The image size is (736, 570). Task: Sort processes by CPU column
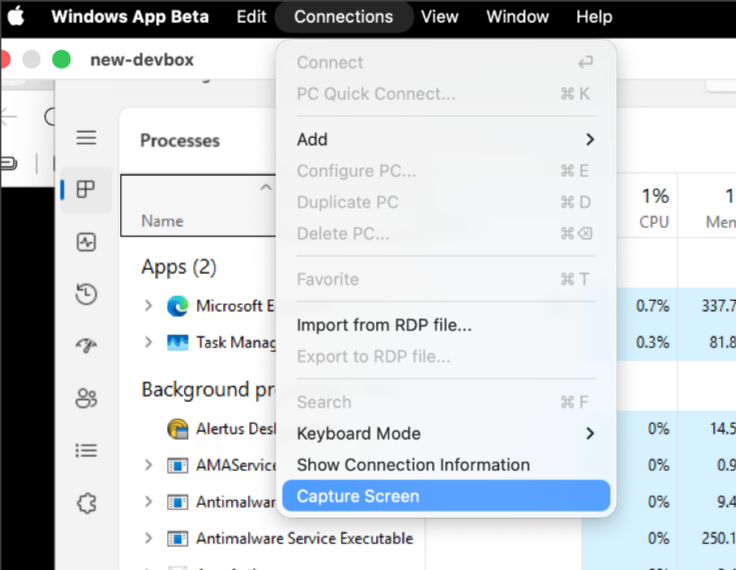point(654,221)
